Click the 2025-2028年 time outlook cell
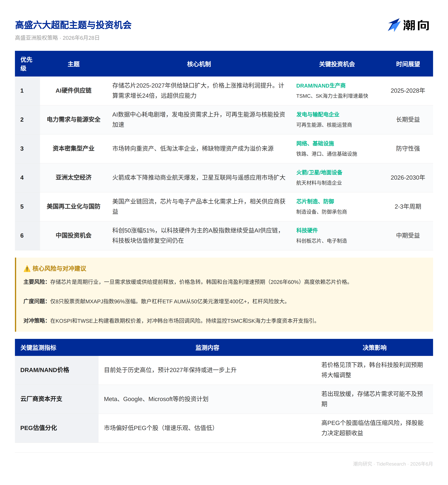The height and width of the screenshot is (485, 448). click(408, 91)
